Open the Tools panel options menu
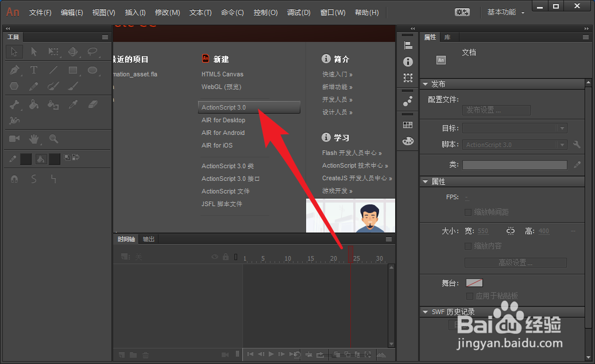This screenshot has height=364, width=595. tap(105, 37)
